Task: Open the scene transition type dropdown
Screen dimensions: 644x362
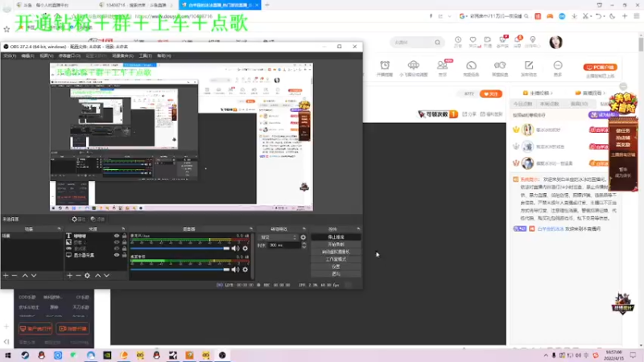Action: coord(278,237)
